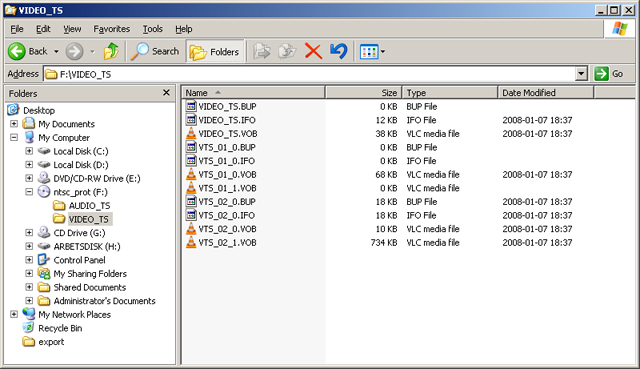Expand CD Drive (G:) node
Screen dimensions: 640x369
pyautogui.click(x=29, y=233)
